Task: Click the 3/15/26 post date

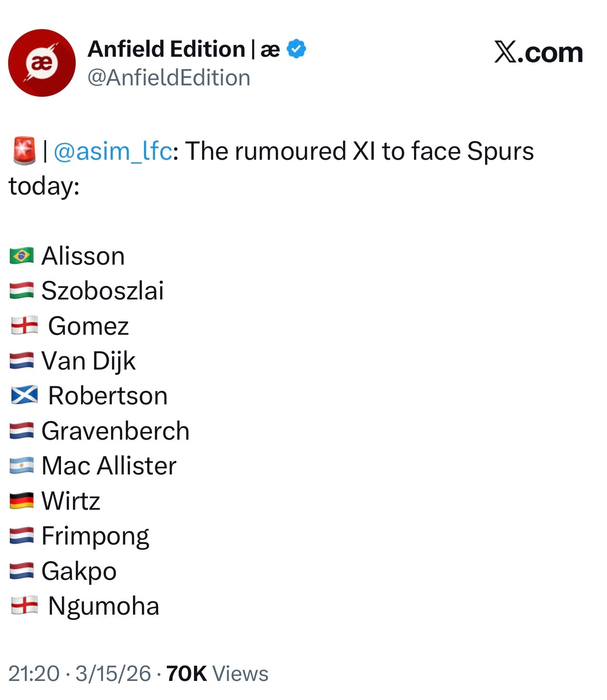Action: click(x=113, y=674)
